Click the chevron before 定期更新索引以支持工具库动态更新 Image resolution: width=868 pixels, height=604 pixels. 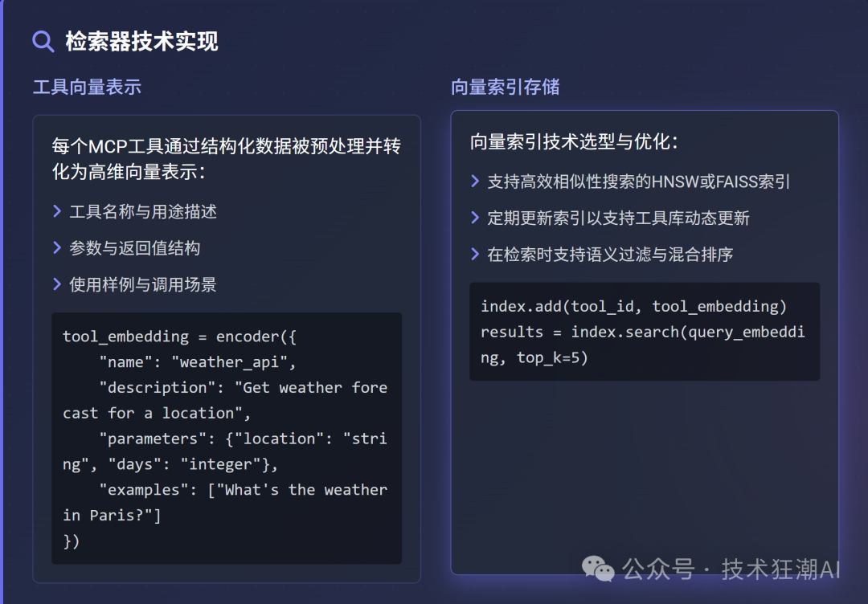(x=475, y=218)
